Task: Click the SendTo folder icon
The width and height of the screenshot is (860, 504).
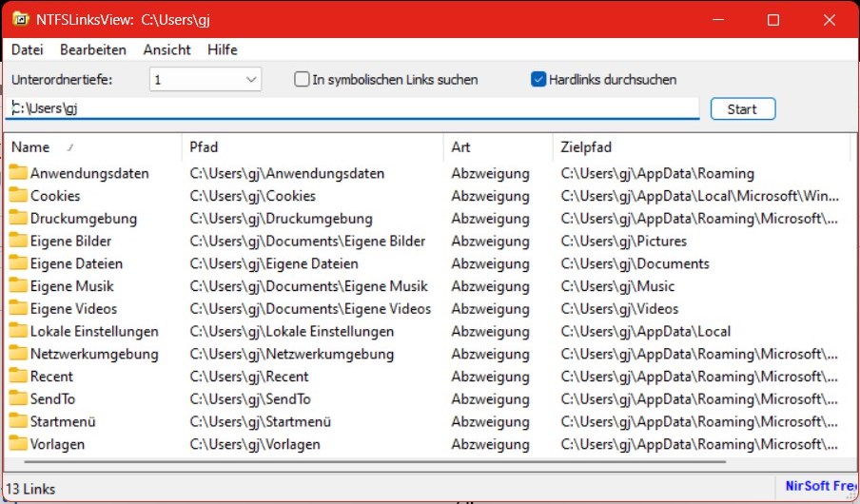Action: coord(18,397)
